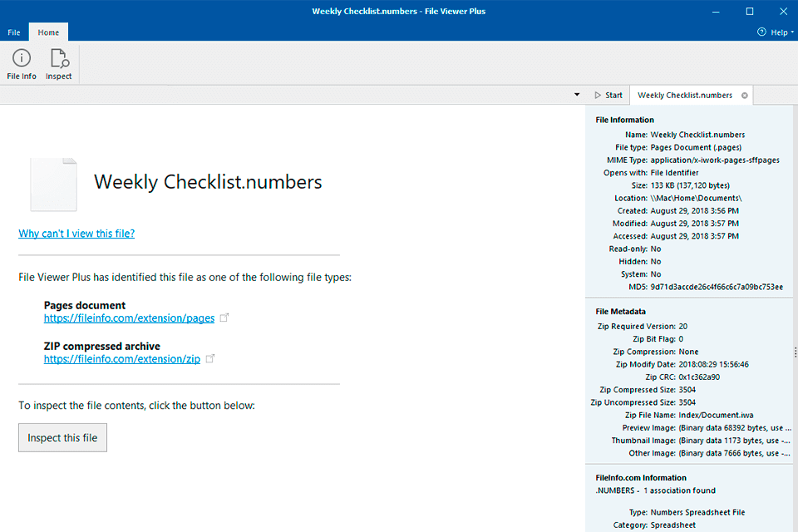Click the File type Pages Document (.pages) value
798x532 pixels.
697,147
